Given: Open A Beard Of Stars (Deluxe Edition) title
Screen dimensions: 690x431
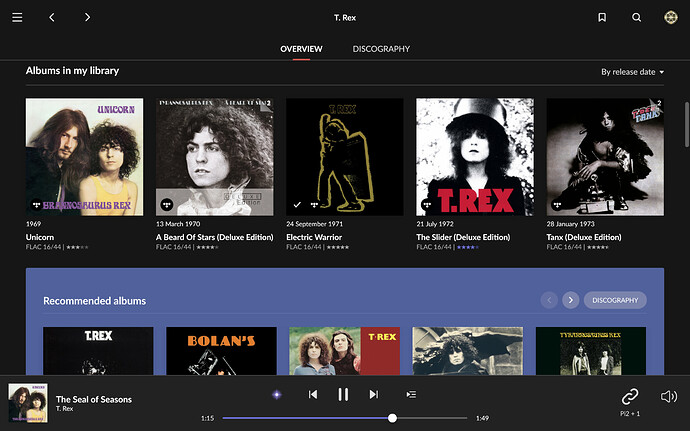Looking at the screenshot, I should (215, 237).
